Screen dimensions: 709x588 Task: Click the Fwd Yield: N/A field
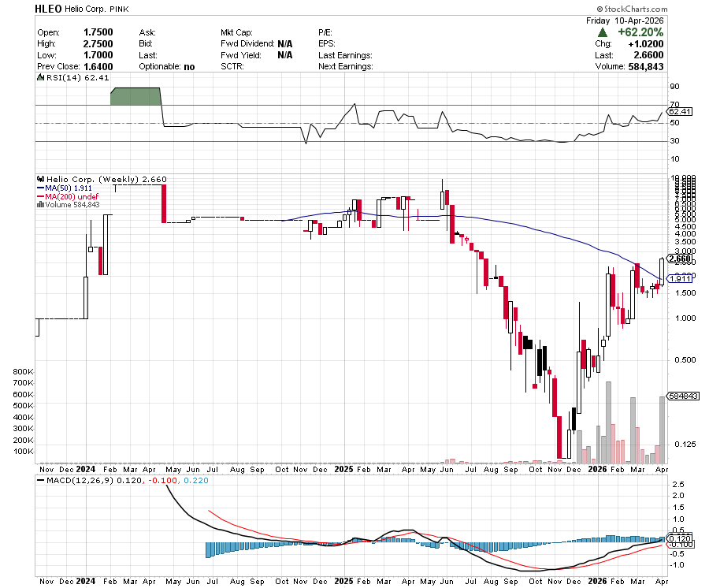pyautogui.click(x=256, y=55)
